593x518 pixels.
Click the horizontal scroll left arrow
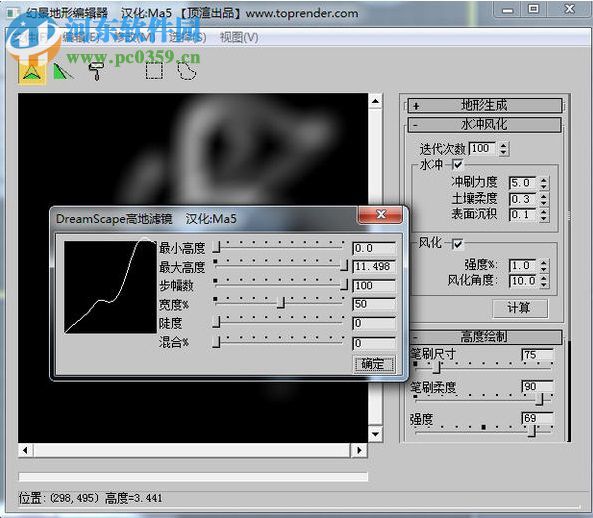click(x=25, y=450)
